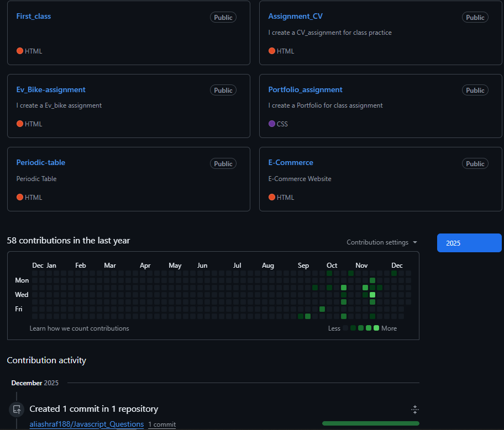Image resolution: width=504 pixels, height=430 pixels.
Task: Click the purple CSS language dot
Action: tap(271, 124)
